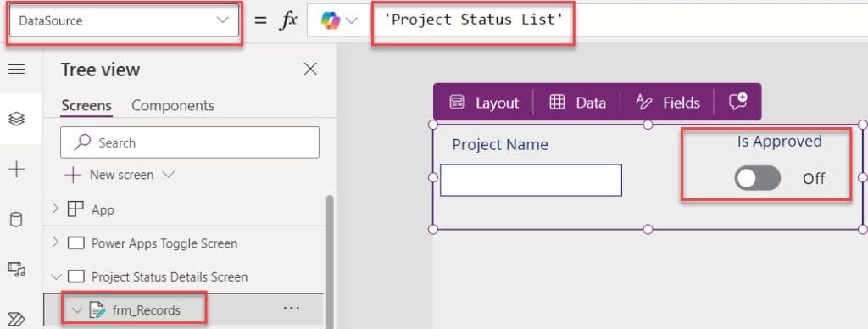The image size is (868, 329).
Task: Expand the App tree node
Action: click(x=55, y=209)
